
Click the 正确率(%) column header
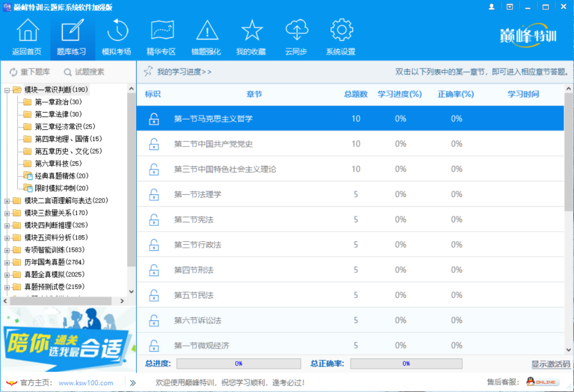coord(456,94)
